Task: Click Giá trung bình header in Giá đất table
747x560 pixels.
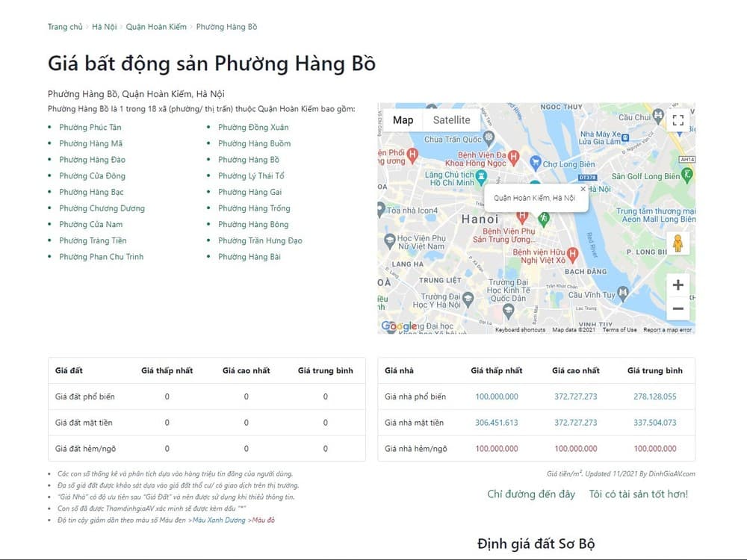Action: 326,370
